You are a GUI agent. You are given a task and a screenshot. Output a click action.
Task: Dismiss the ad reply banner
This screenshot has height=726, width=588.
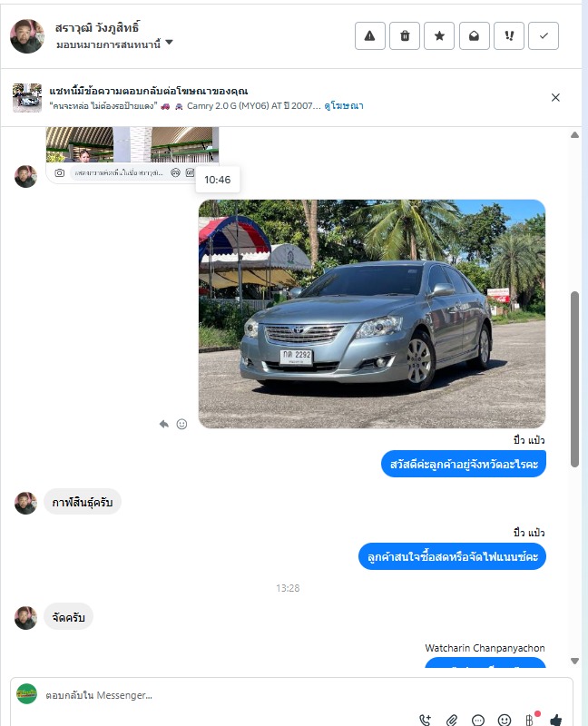tap(555, 97)
